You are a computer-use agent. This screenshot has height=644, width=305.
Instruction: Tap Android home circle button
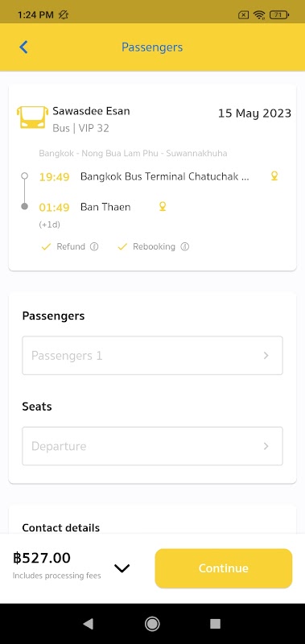coord(152,624)
